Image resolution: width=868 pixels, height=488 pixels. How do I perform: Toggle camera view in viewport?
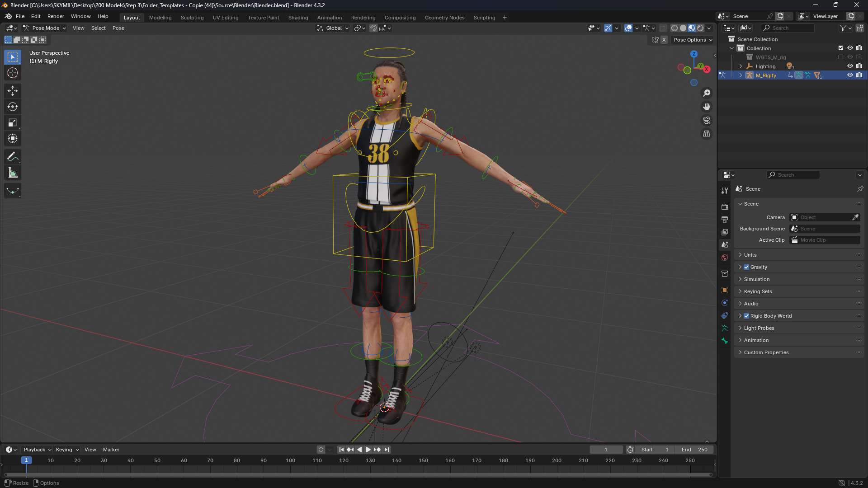pos(706,120)
